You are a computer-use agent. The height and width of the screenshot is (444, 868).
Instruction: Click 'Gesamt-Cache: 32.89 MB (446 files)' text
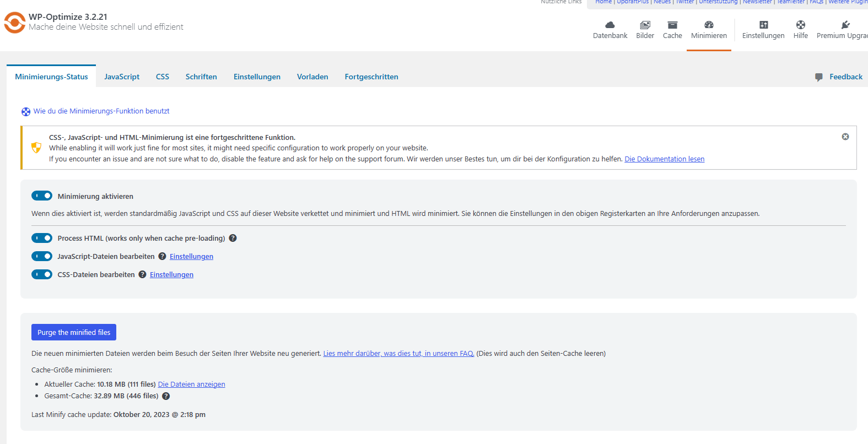click(101, 396)
